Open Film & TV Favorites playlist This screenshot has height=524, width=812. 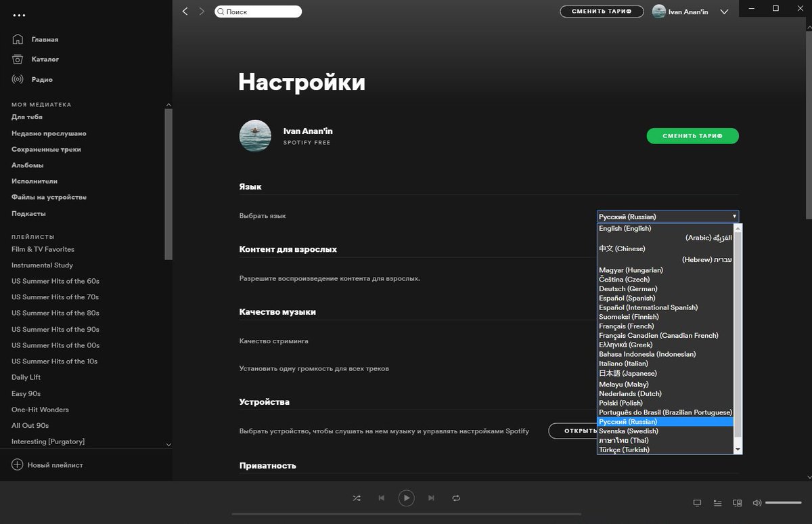tap(43, 249)
